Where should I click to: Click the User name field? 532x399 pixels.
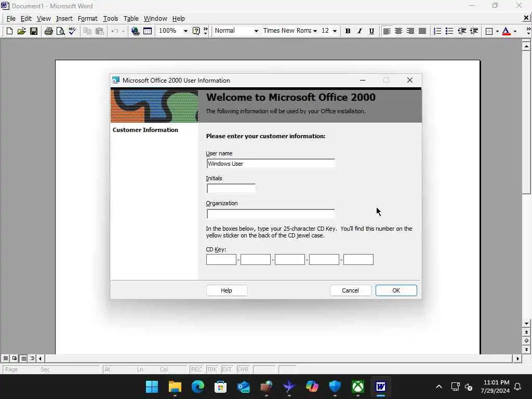(x=270, y=164)
